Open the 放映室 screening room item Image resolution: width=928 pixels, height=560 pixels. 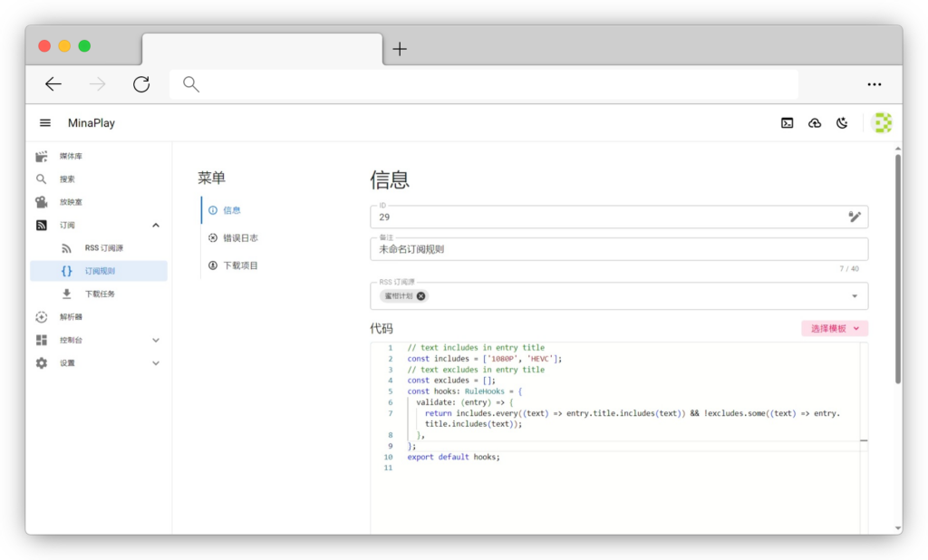click(x=71, y=202)
